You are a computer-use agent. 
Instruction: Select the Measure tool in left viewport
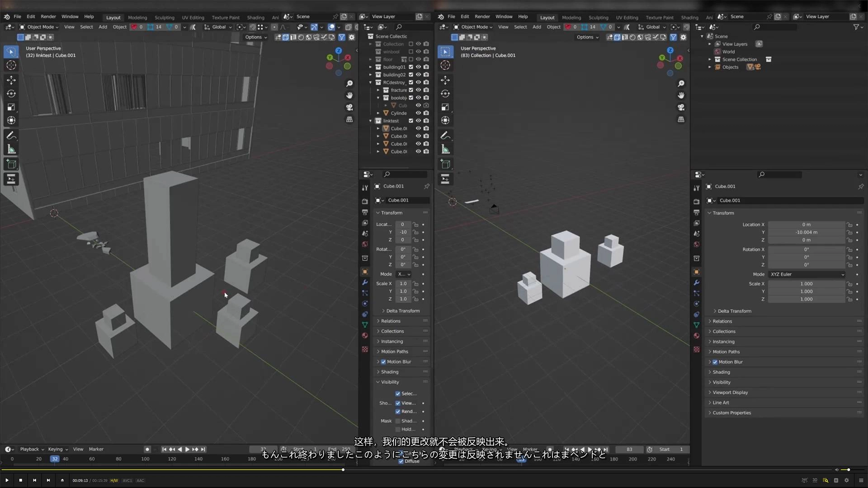tap(11, 150)
